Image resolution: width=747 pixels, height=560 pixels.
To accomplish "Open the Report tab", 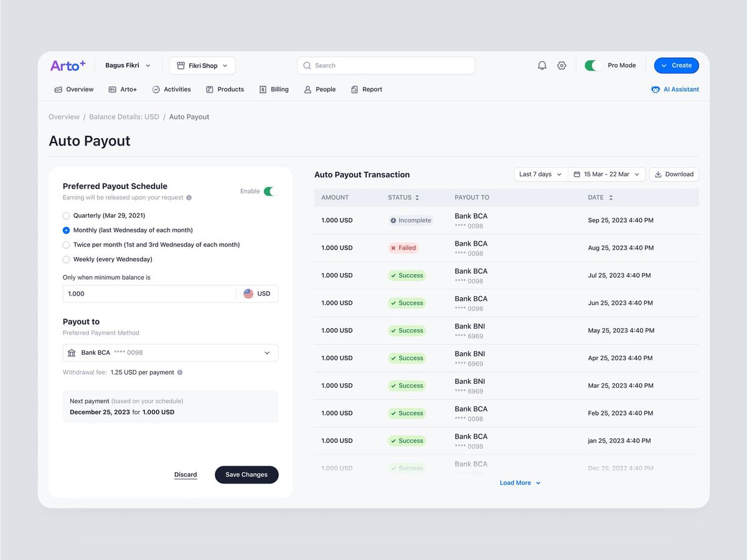I will 367,90.
